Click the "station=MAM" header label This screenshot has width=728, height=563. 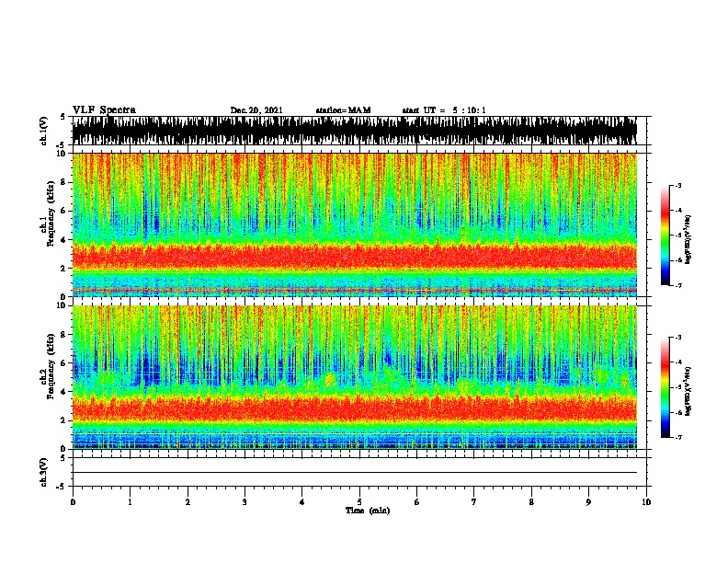pos(343,110)
